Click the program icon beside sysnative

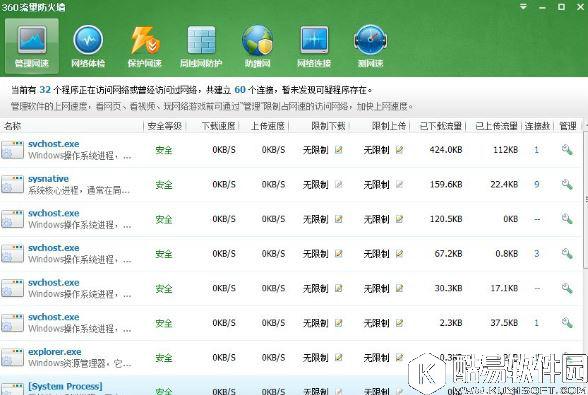[x=12, y=185]
